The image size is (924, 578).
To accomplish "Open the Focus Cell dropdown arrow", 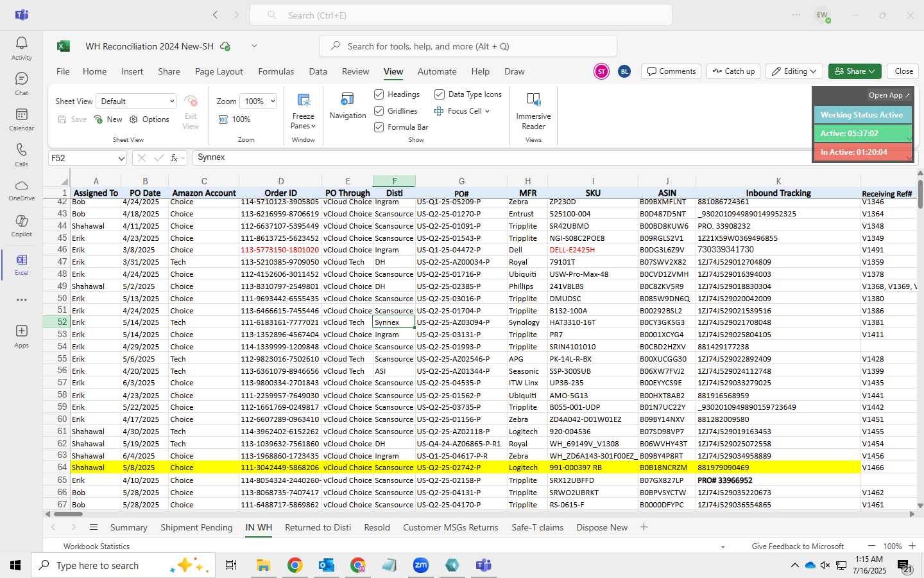I will tap(488, 111).
